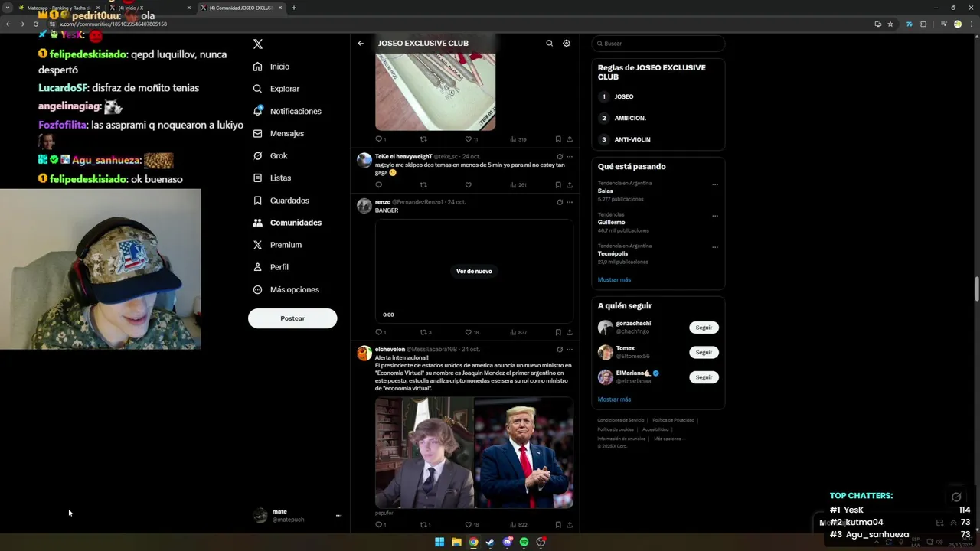
Task: Reply to TeKe el heavyweighT post
Action: click(x=378, y=184)
